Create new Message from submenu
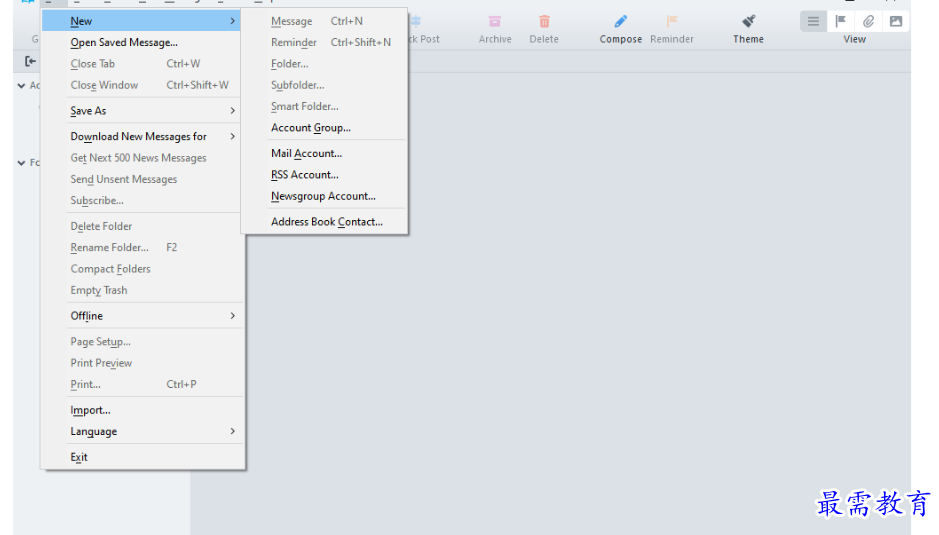Viewport: 939px width, 535px height. coord(325,21)
